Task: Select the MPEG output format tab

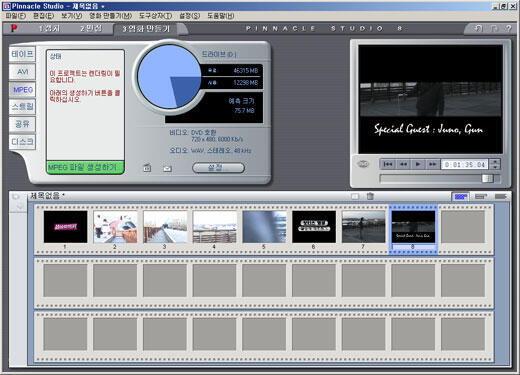Action: click(23, 90)
